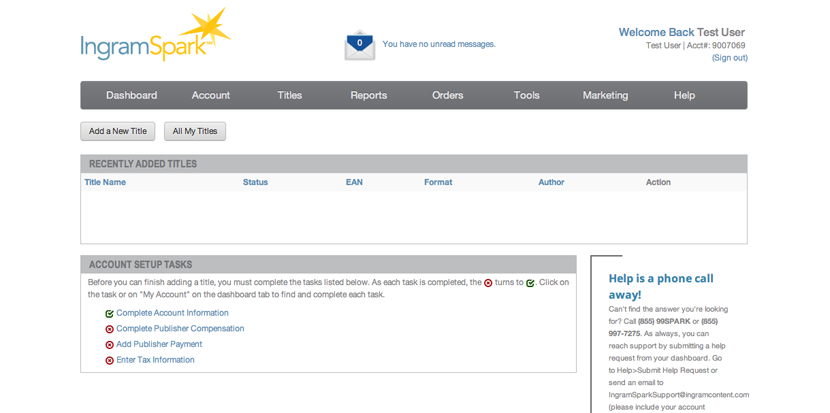Open the unread messages envelope icon

click(x=359, y=45)
